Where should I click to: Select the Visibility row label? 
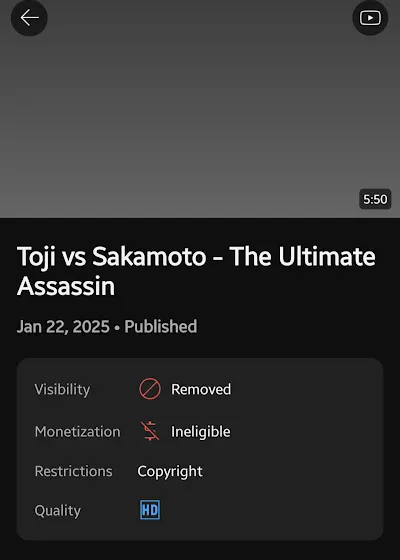62,389
